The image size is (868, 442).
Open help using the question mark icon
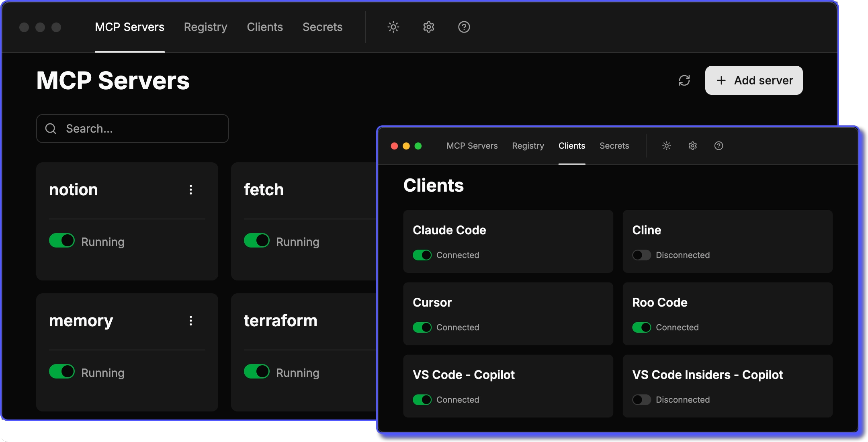(463, 27)
